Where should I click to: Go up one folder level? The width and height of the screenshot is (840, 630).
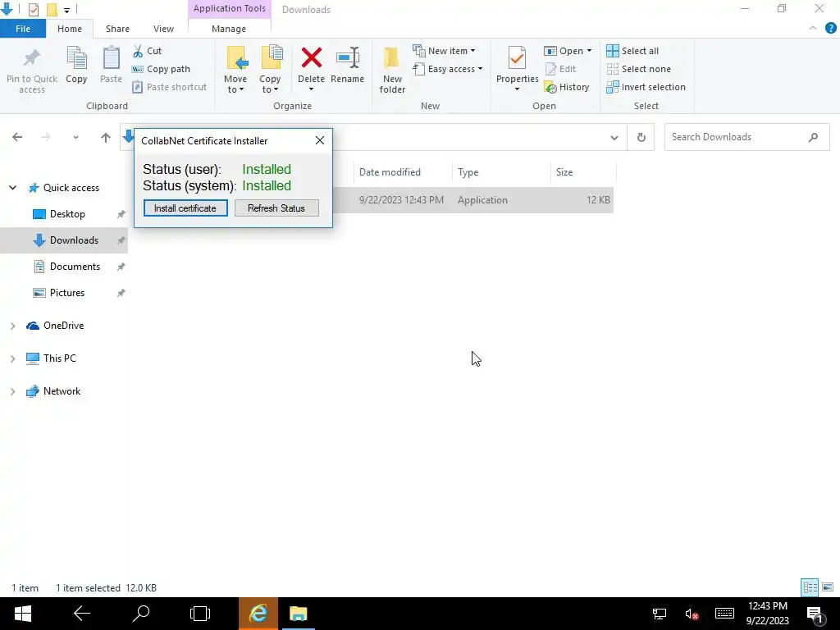(106, 138)
